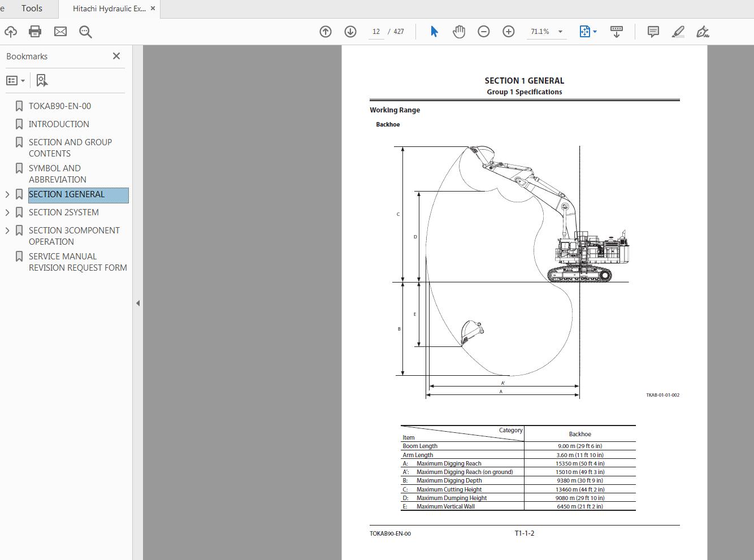Open the find text magnifier tool

pos(85,32)
